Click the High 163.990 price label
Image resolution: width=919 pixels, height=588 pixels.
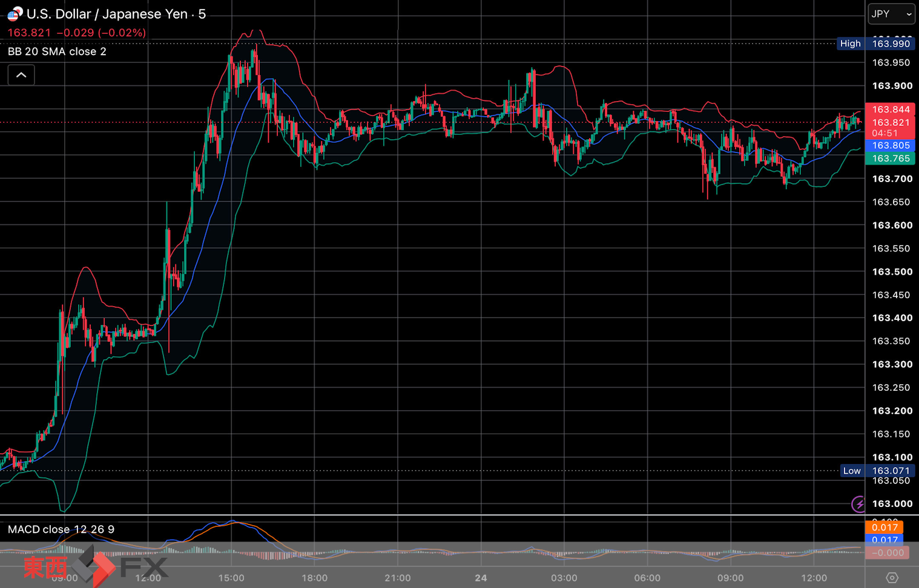click(x=875, y=44)
